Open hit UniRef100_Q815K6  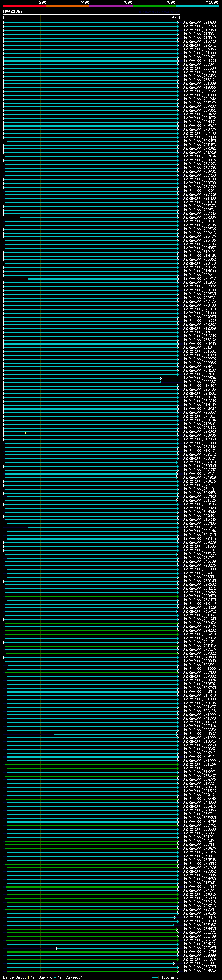click(x=199, y=791)
